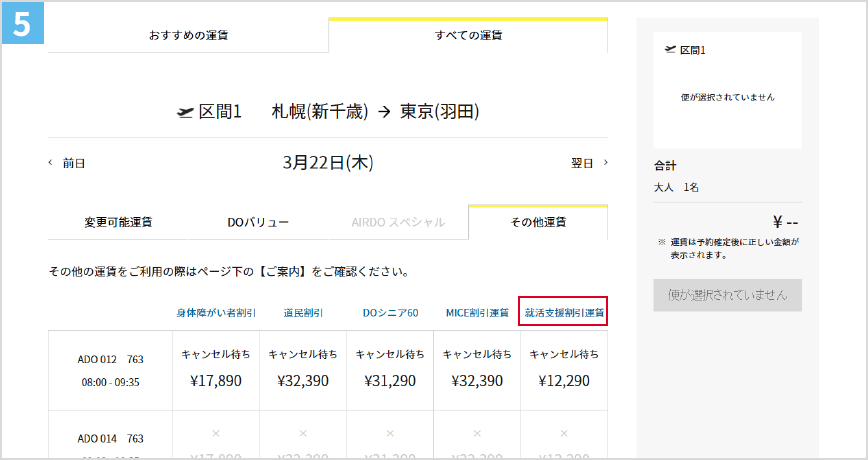Click the ¥ -- total amount
This screenshot has height=460, width=868.
[x=786, y=223]
